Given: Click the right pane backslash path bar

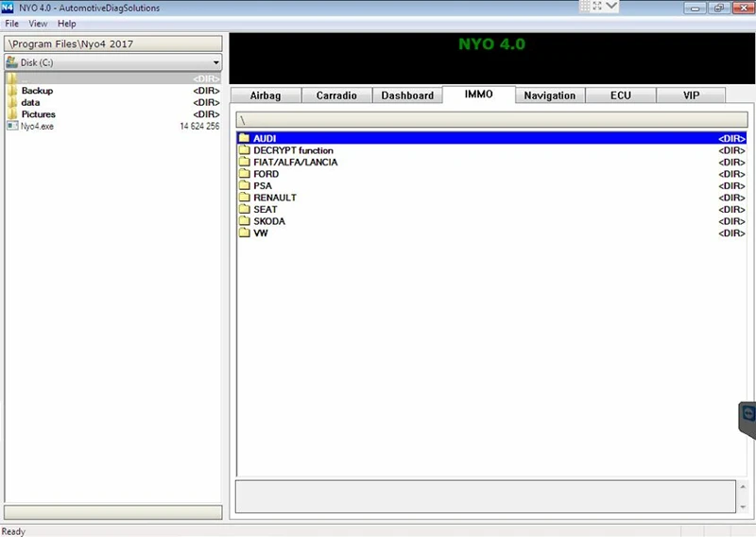Looking at the screenshot, I should click(x=491, y=120).
